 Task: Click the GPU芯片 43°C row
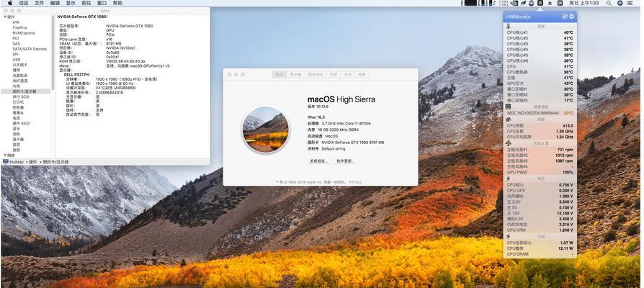[540, 84]
